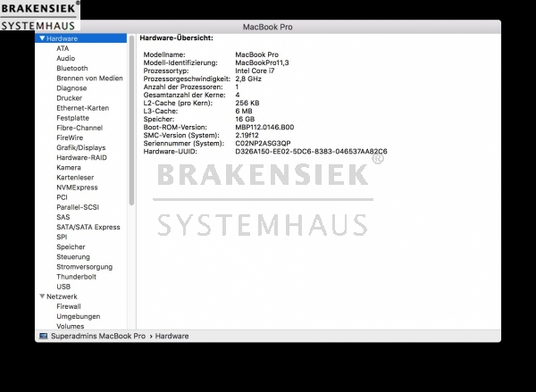Select PCI in the sidebar
Image resolution: width=536 pixels, height=392 pixels.
[x=62, y=197]
